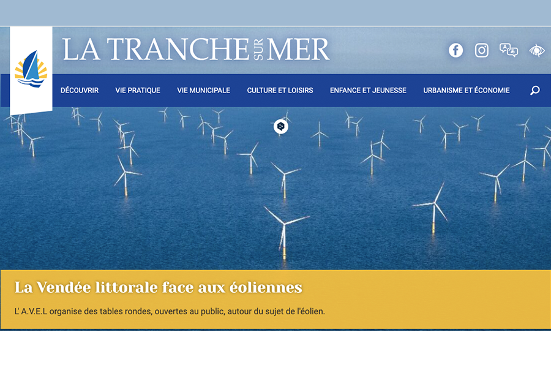
Task: Open the Culture et loisirs menu
Action: pyautogui.click(x=280, y=91)
